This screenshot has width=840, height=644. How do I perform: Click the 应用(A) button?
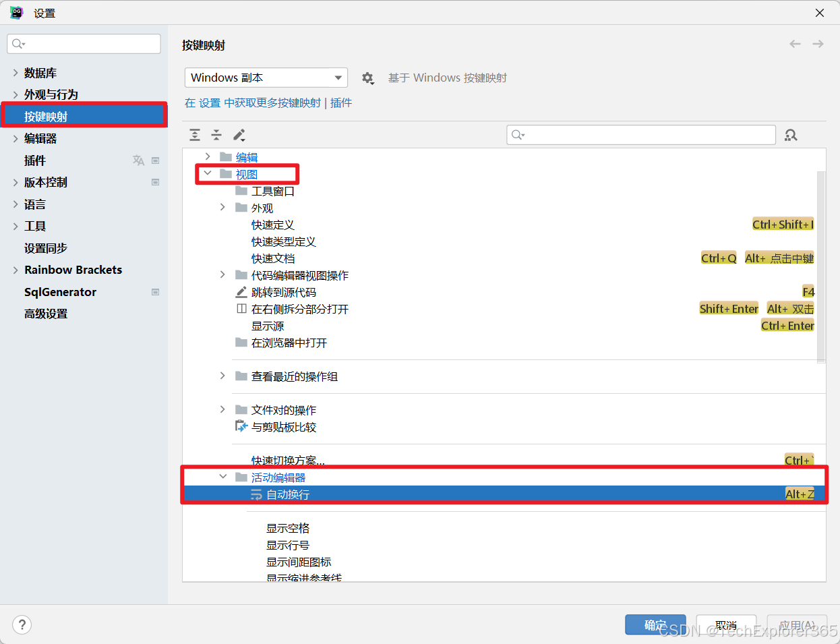coord(797,625)
